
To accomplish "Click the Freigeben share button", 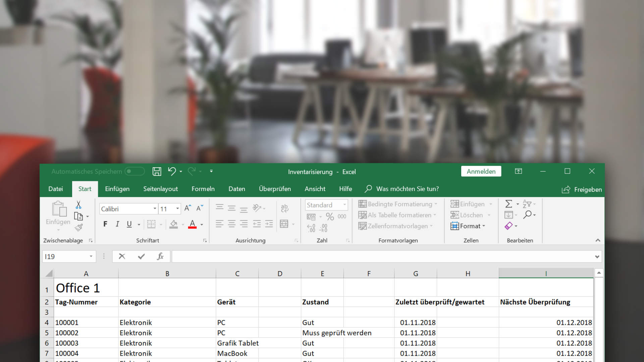I will [582, 189].
